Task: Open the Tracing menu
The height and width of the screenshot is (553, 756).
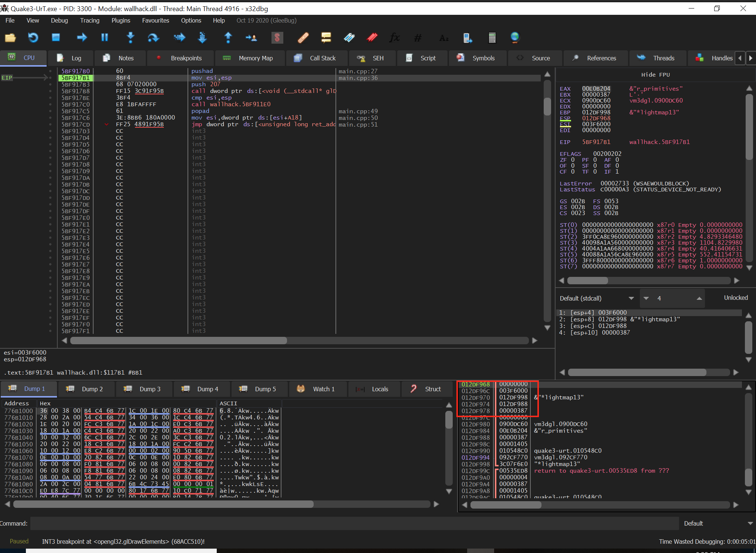Action: [x=90, y=20]
